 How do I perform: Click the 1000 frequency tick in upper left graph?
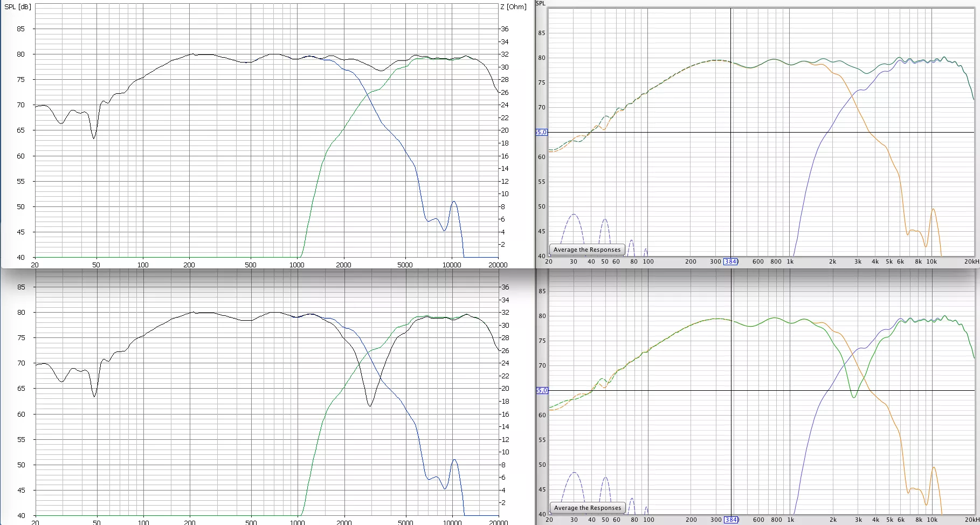297,265
